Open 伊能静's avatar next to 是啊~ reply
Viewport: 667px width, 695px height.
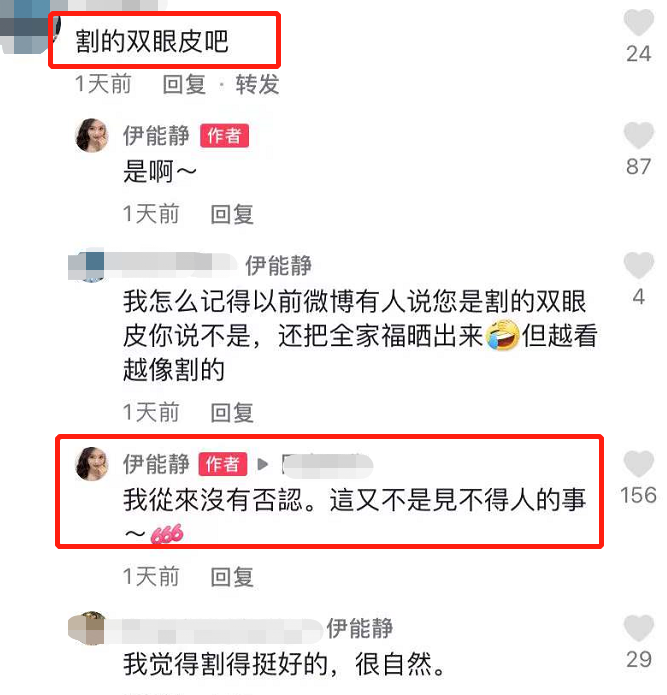coord(92,135)
